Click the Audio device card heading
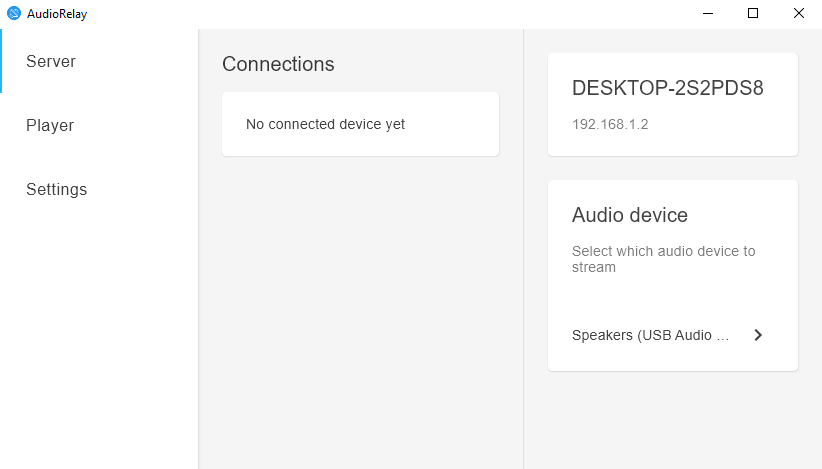Screen dimensions: 822x469 point(630,215)
